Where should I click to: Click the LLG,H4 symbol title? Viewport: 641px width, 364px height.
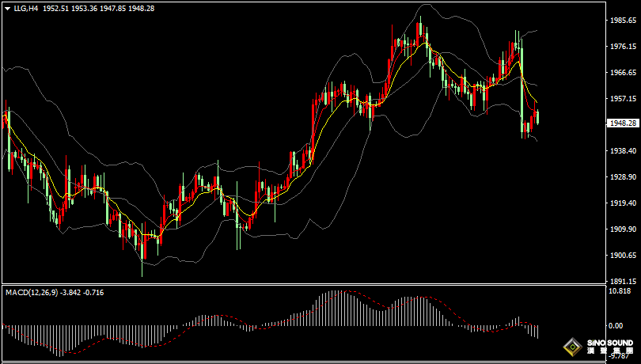pyautogui.click(x=26, y=8)
